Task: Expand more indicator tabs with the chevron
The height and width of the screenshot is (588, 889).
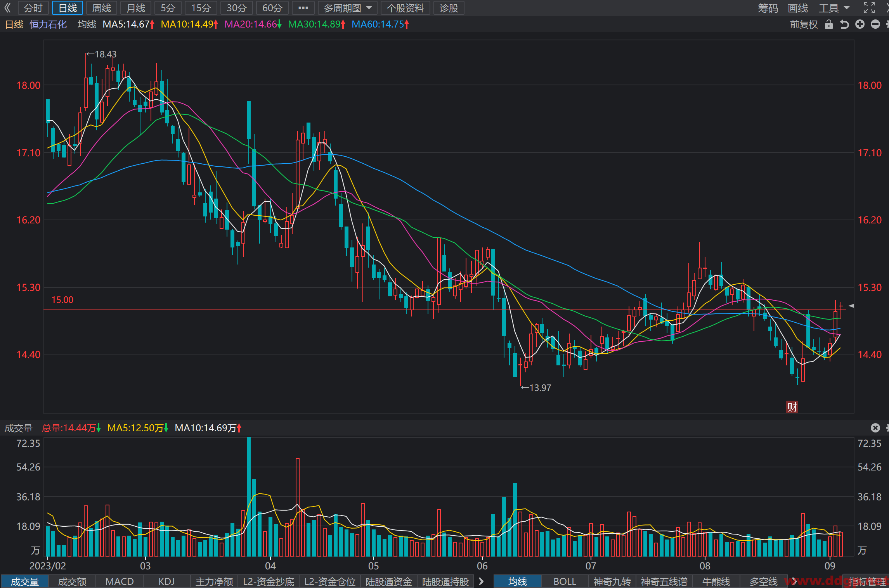Action: [481, 581]
